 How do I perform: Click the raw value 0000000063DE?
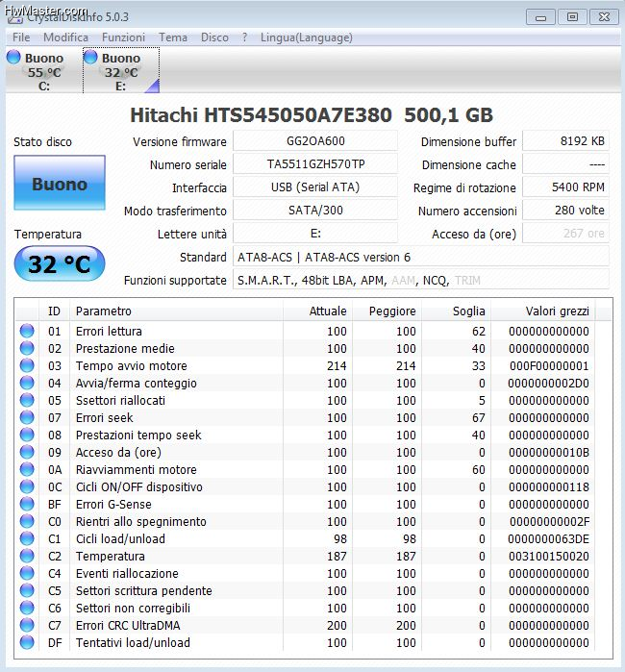549,538
